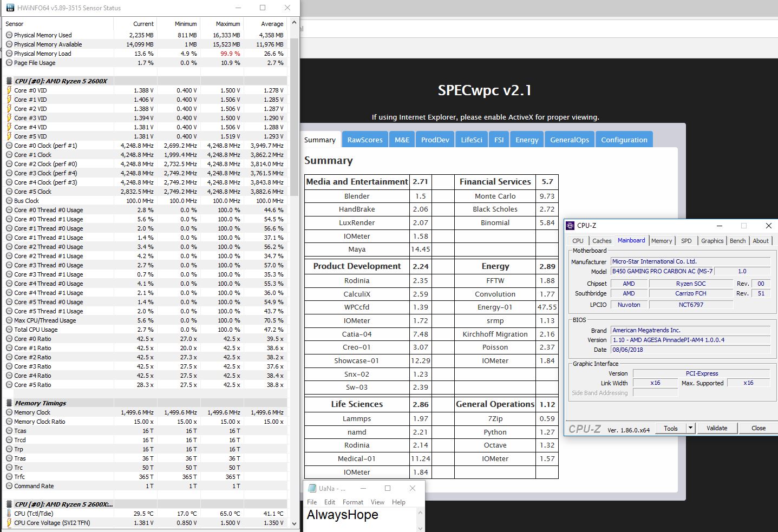Open the About tab in CPU-Z
Screen dimensions: 778x532
(761, 241)
